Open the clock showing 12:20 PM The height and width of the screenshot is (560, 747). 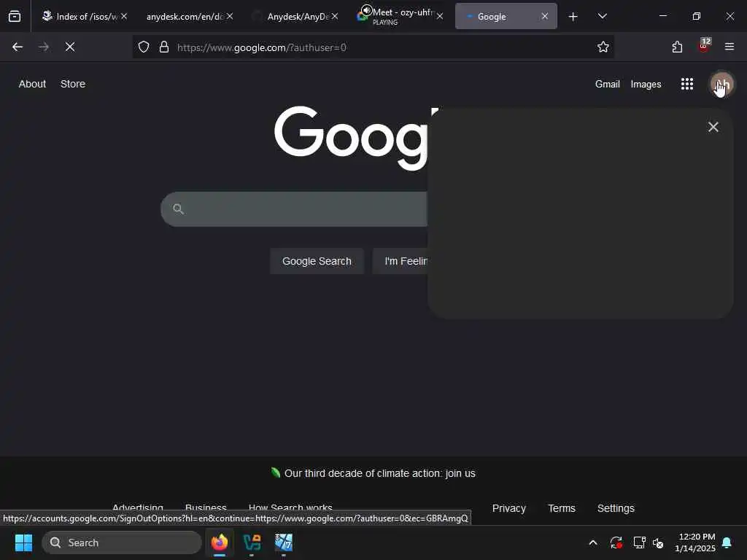coord(695,542)
